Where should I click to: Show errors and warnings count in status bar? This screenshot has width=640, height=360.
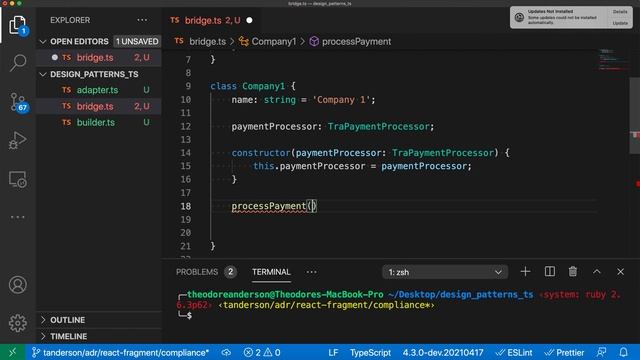pyautogui.click(x=262, y=352)
